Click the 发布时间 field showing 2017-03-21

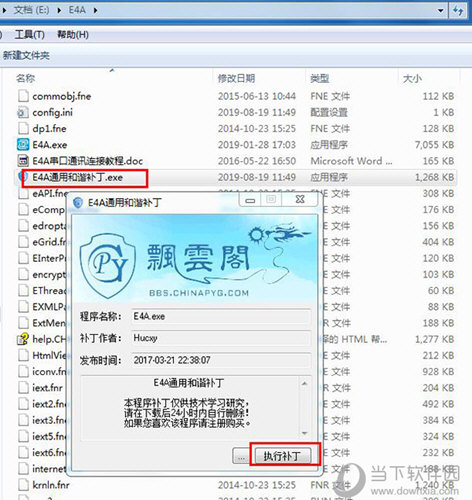tap(221, 360)
